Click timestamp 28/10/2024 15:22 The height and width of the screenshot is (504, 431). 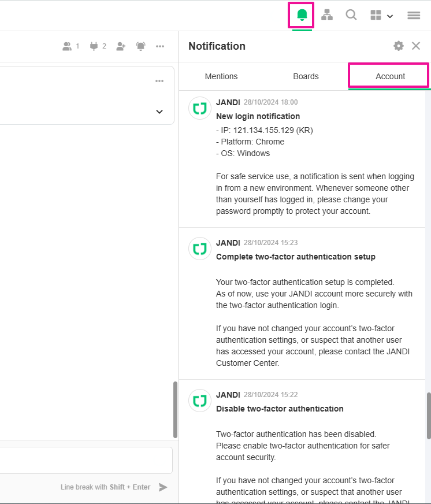(x=270, y=395)
